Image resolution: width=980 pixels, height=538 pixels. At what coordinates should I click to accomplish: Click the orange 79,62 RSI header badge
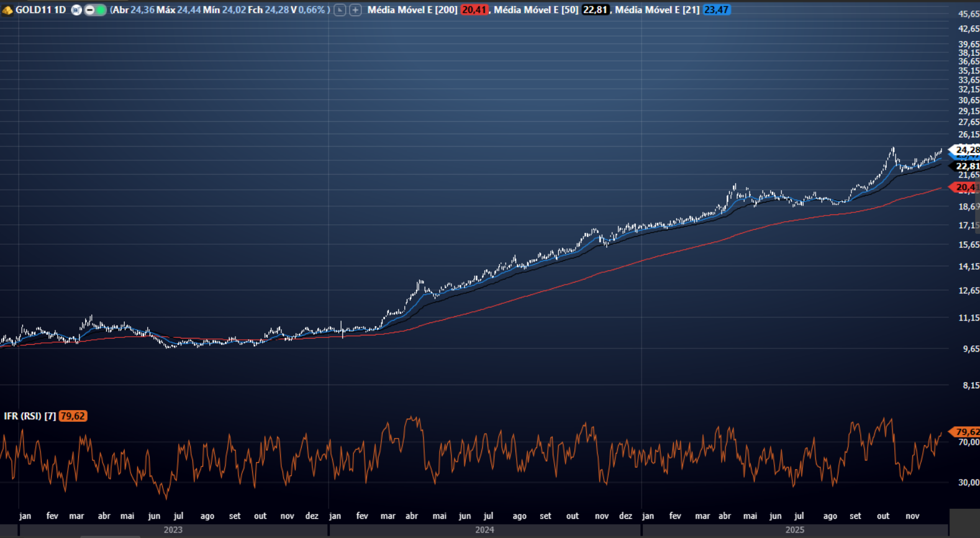73,416
